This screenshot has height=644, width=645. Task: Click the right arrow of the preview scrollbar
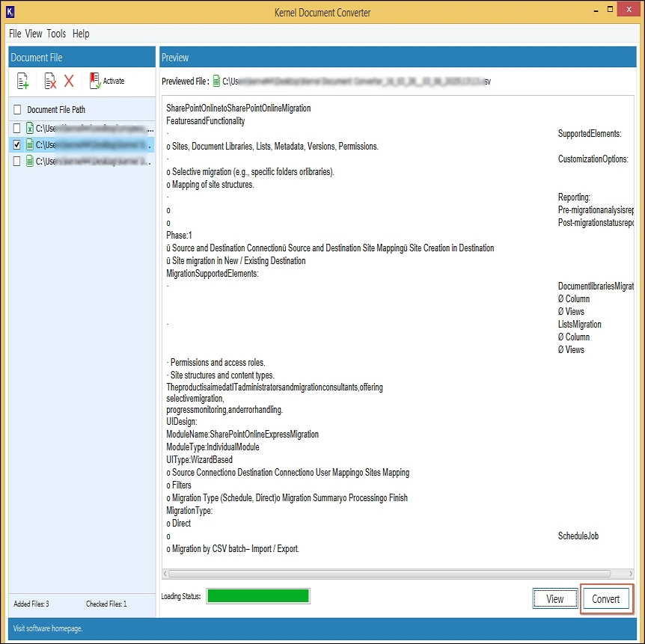coord(631,574)
